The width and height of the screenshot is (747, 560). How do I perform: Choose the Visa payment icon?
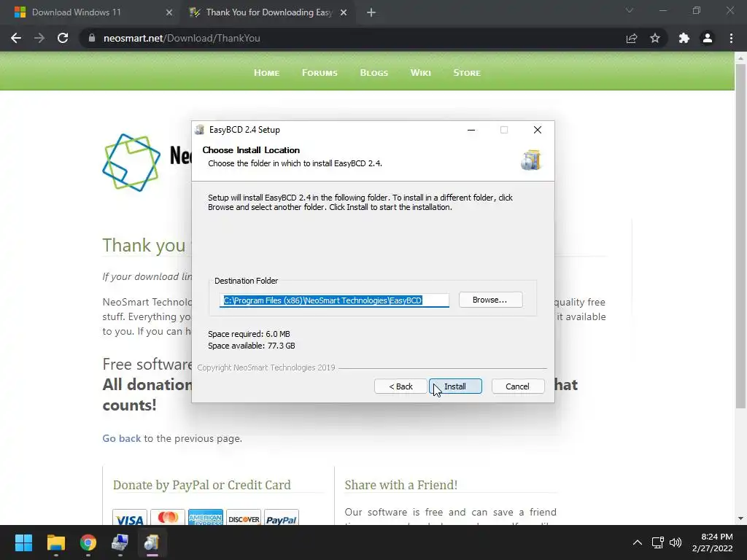pyautogui.click(x=130, y=518)
